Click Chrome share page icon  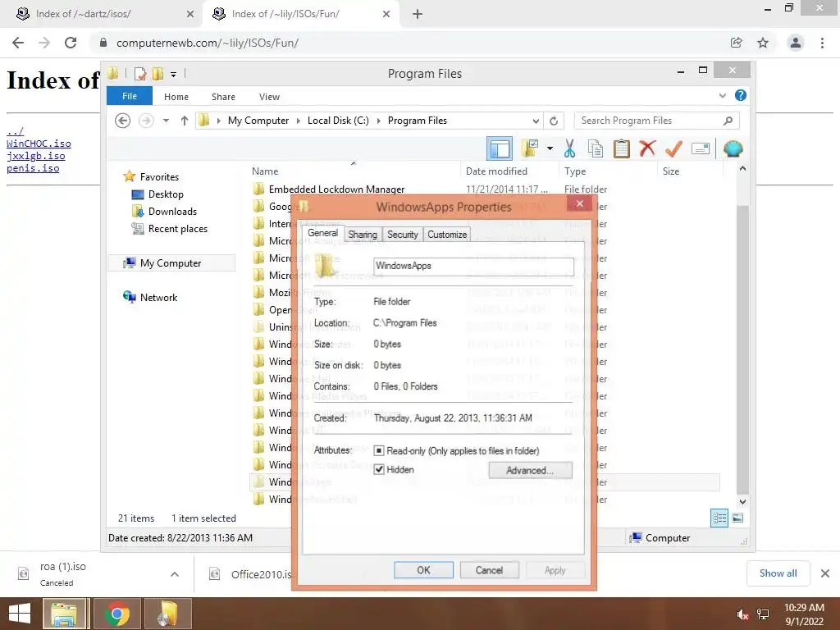click(737, 43)
